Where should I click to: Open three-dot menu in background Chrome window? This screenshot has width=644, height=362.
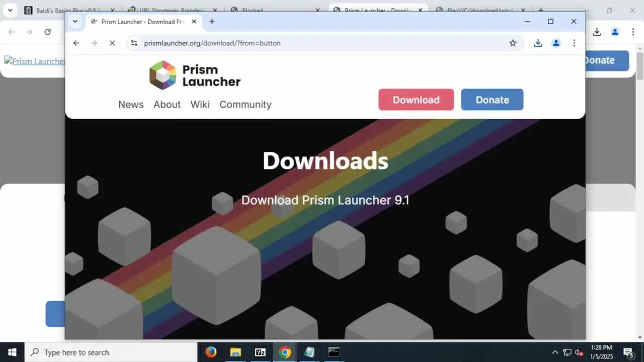pyautogui.click(x=633, y=32)
